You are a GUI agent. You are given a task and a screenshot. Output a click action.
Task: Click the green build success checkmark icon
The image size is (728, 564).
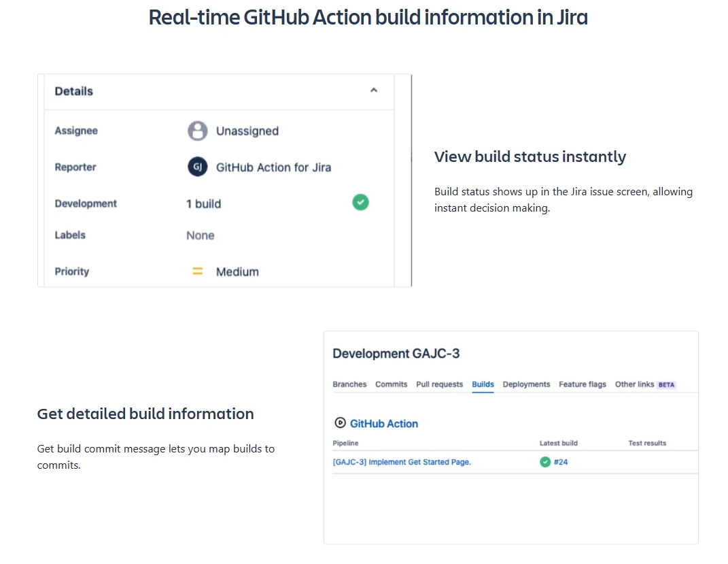pyautogui.click(x=360, y=202)
